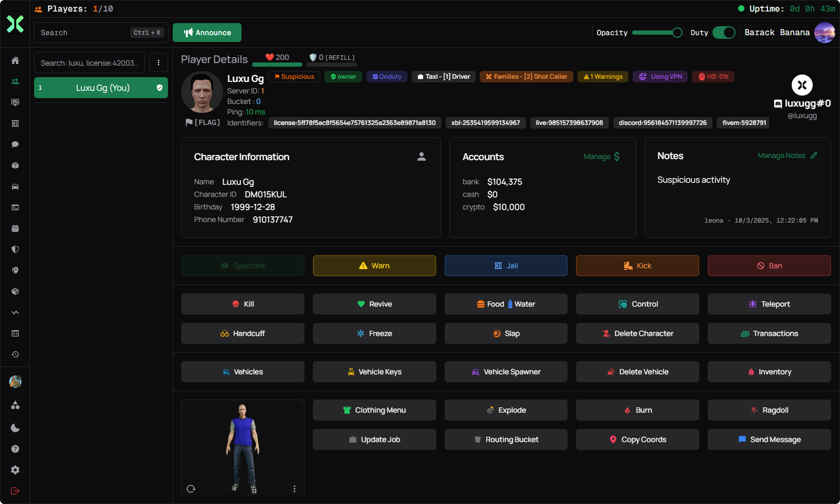
Task: Click the yellow Warn button
Action: click(x=374, y=266)
